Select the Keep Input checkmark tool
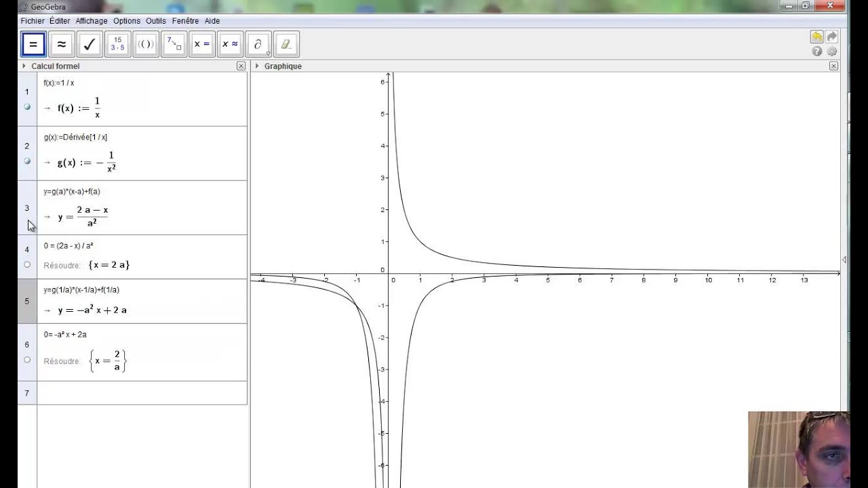 point(90,44)
